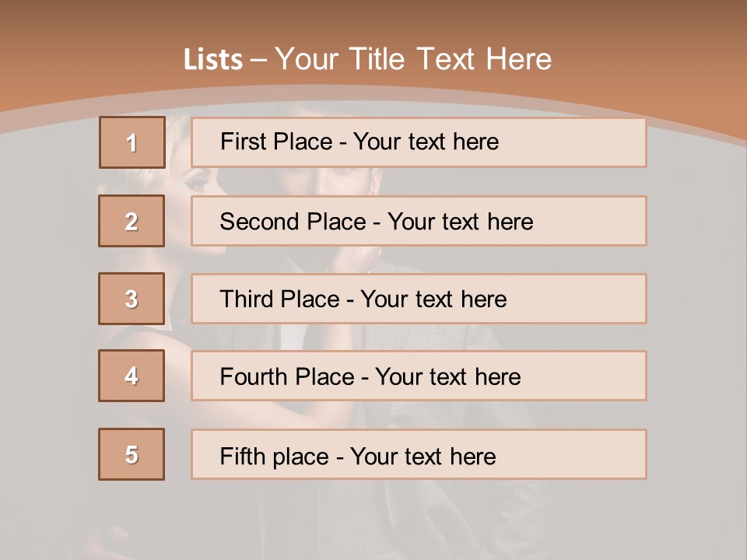Click 'Your text here' in the Fifth place row
The image size is (747, 560).
[423, 456]
